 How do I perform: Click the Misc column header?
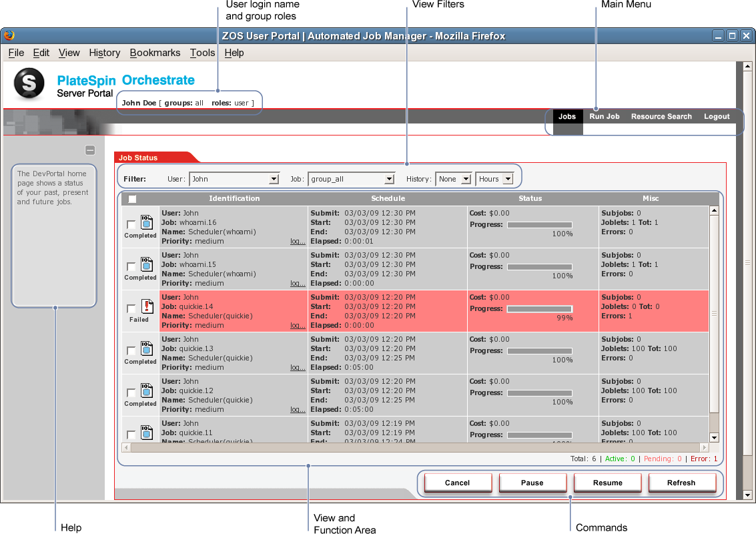pyautogui.click(x=651, y=198)
